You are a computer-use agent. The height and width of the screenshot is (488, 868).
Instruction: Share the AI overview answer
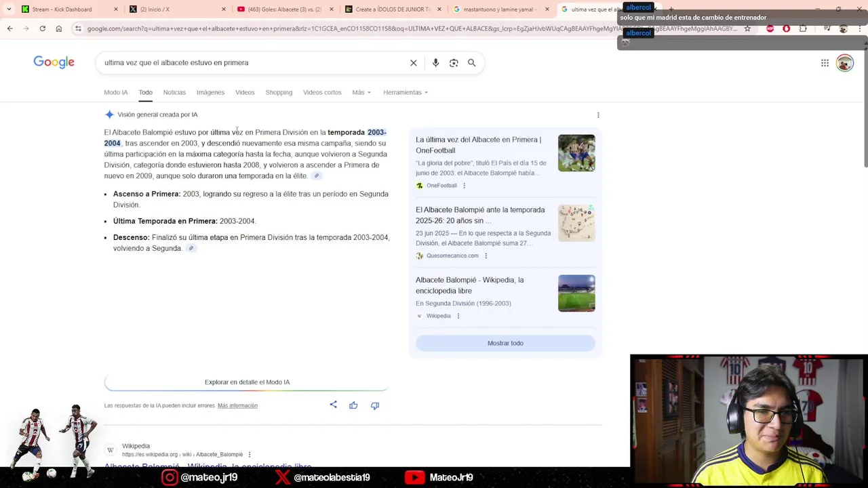[x=333, y=405]
